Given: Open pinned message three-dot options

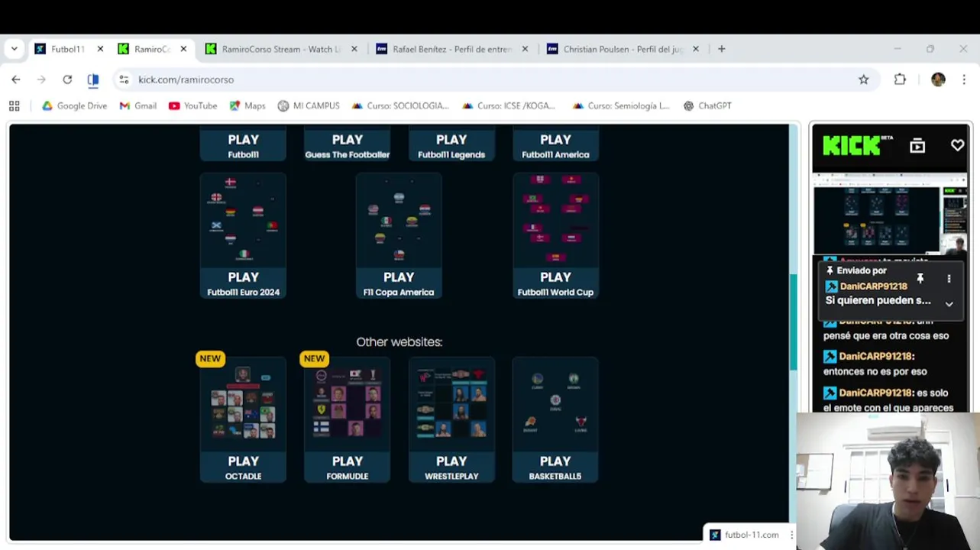Looking at the screenshot, I should [949, 279].
